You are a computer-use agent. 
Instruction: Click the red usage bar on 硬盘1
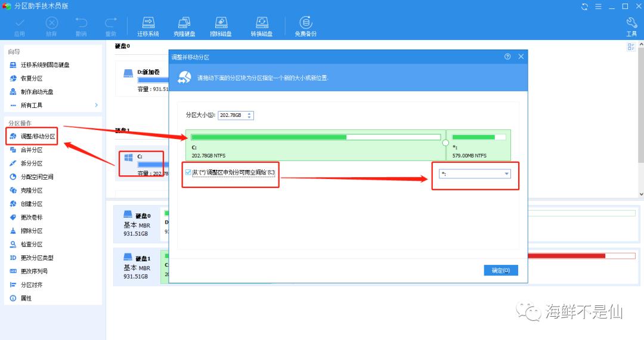pyautogui.click(x=566, y=256)
